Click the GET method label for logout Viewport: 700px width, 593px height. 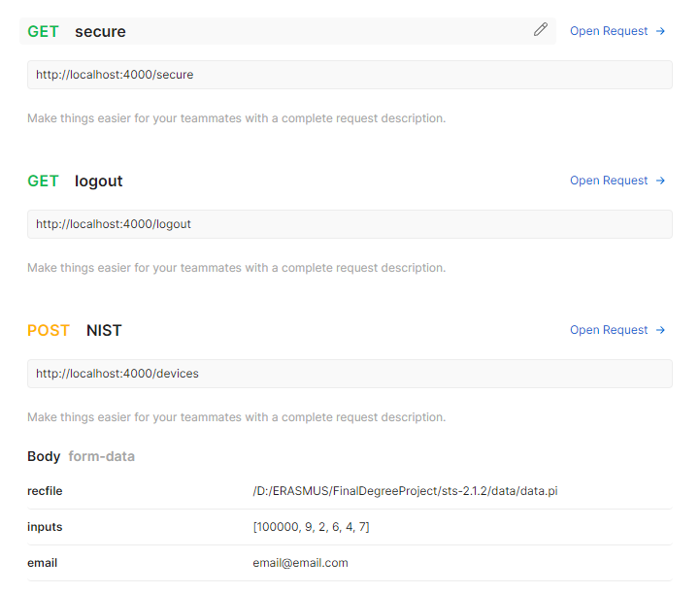(x=43, y=181)
